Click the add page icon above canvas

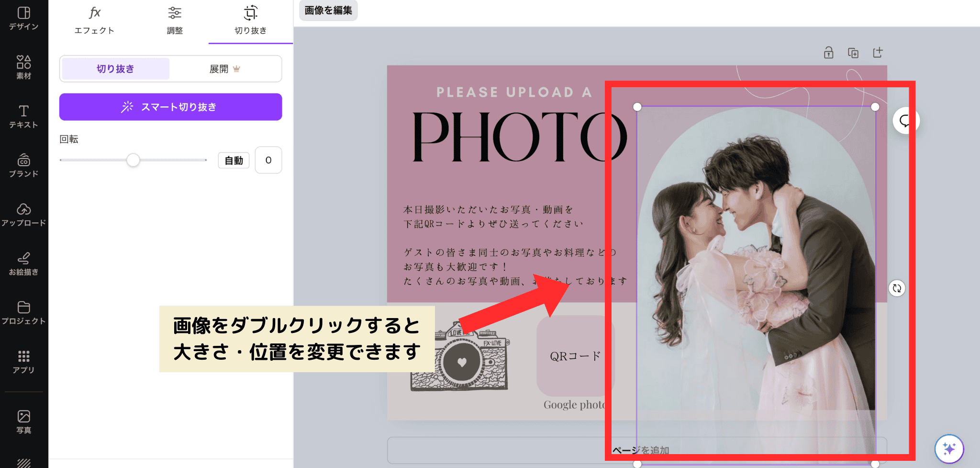[x=877, y=53]
